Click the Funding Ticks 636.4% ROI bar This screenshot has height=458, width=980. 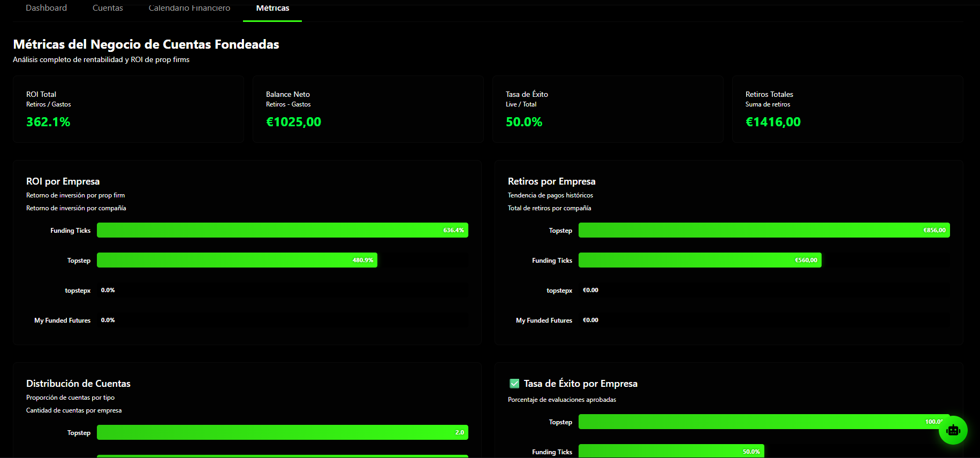pos(282,230)
